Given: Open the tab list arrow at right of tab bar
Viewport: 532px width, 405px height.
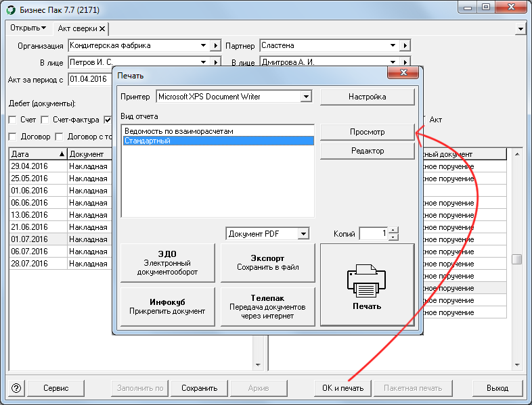Looking at the screenshot, I should click(520, 29).
